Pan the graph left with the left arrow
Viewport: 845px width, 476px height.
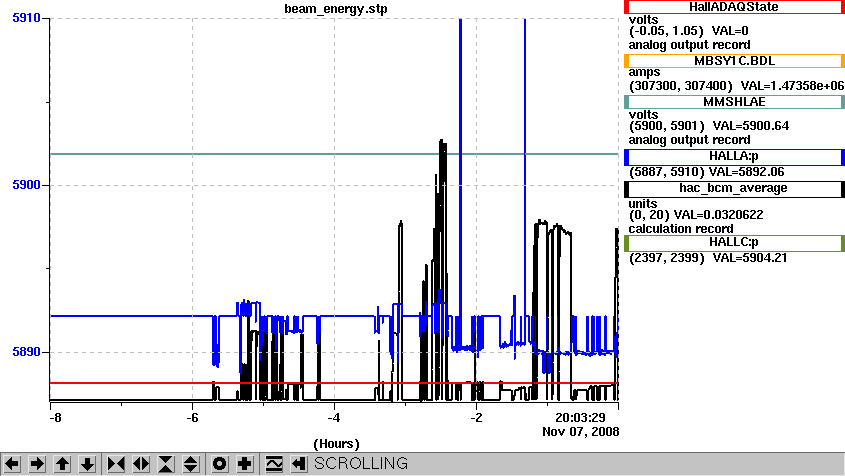[x=12, y=464]
